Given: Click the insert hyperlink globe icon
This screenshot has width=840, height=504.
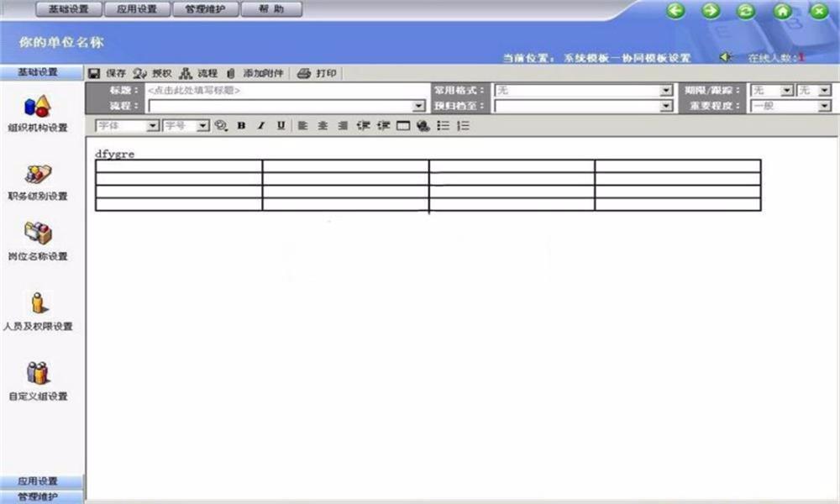Looking at the screenshot, I should pos(423,126).
